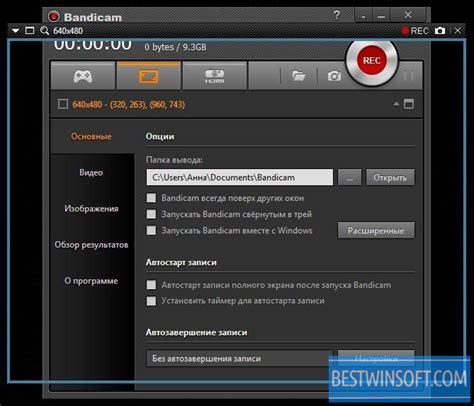Click the rectangle window icon in capture bar
Viewport: 474px width, 406px height.
click(30, 31)
